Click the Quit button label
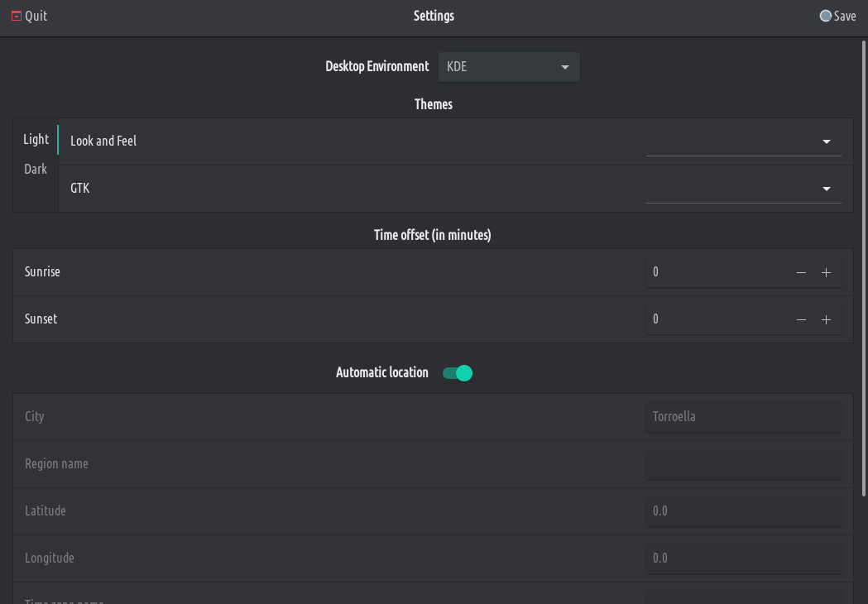 coord(36,16)
